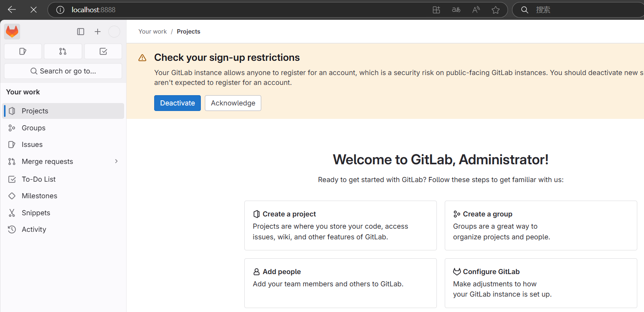Open Activity in the sidebar
644x312 pixels.
tap(64, 229)
